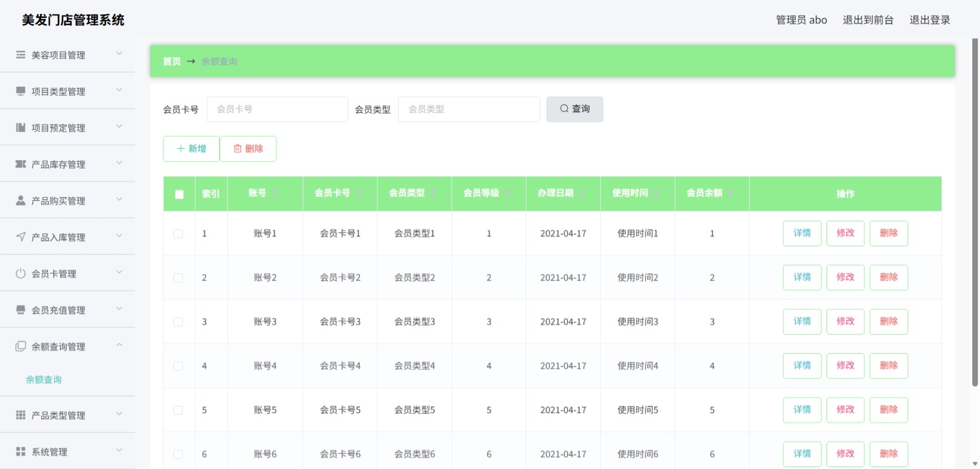Expand the 会员卡管理 chevron

tap(119, 272)
